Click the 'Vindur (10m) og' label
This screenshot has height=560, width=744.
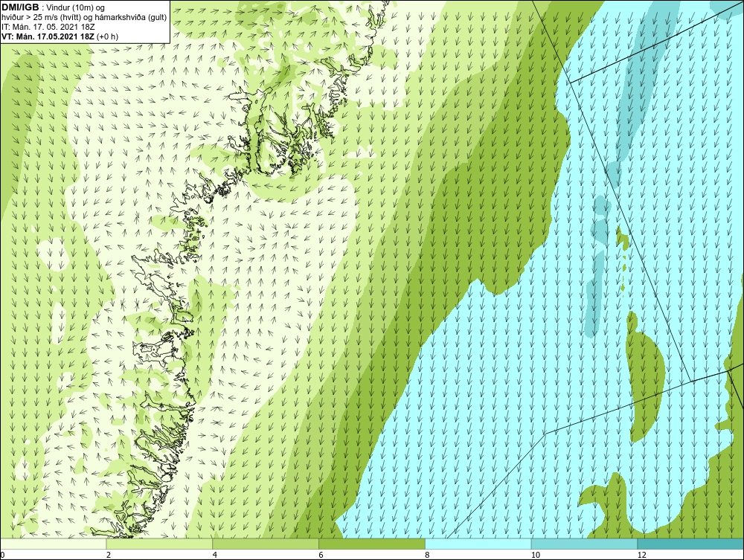[x=77, y=7]
